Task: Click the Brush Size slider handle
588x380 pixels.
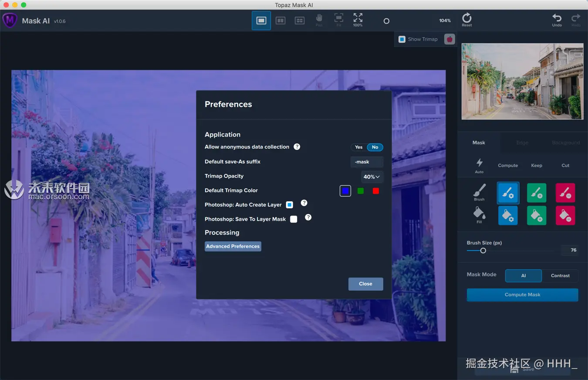Action: tap(483, 251)
